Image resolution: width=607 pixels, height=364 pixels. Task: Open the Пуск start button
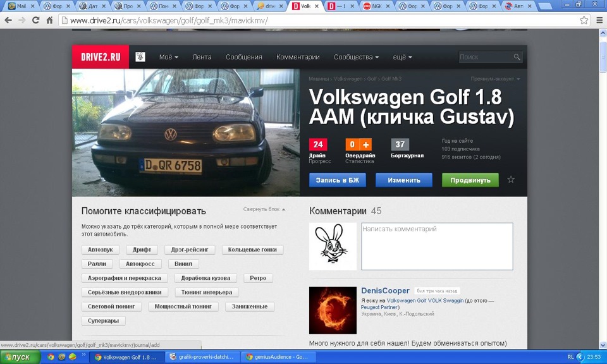tap(20, 357)
